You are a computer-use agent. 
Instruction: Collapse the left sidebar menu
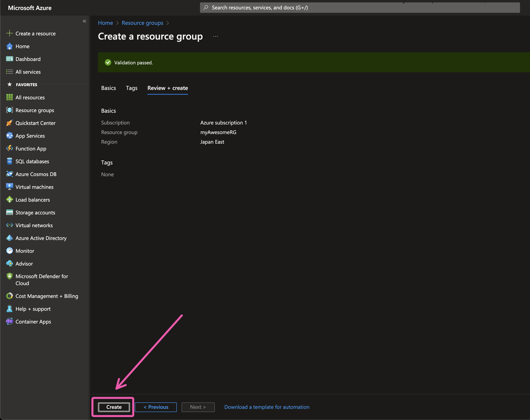point(84,21)
